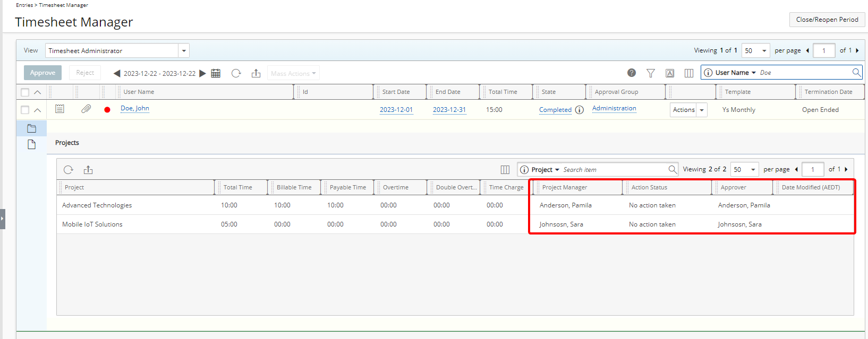Open the Timesheet Administrator view dropdown
The height and width of the screenshot is (339, 868).
point(184,51)
